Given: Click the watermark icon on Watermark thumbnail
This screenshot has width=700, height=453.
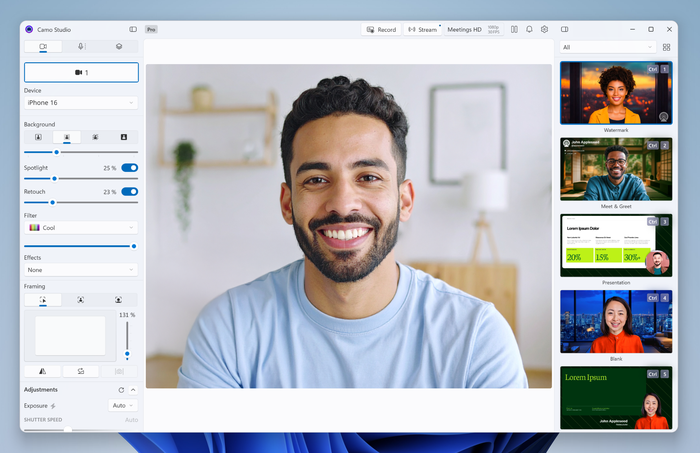Looking at the screenshot, I should pyautogui.click(x=664, y=117).
